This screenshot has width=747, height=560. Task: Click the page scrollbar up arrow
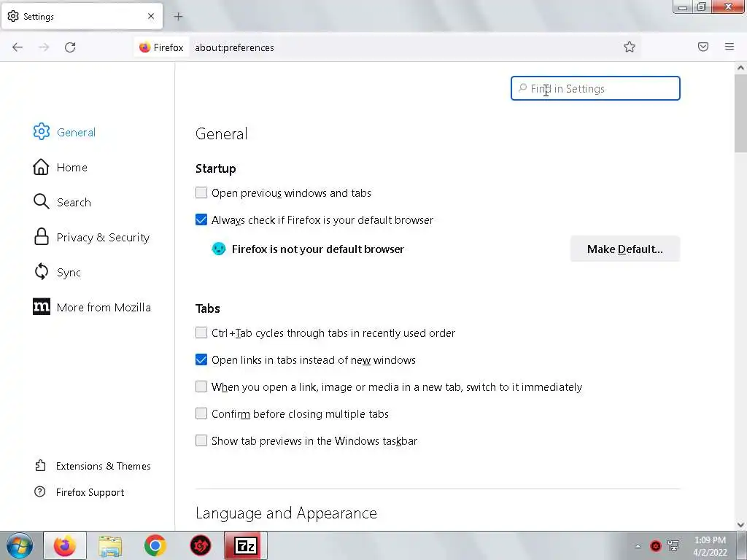[740, 68]
